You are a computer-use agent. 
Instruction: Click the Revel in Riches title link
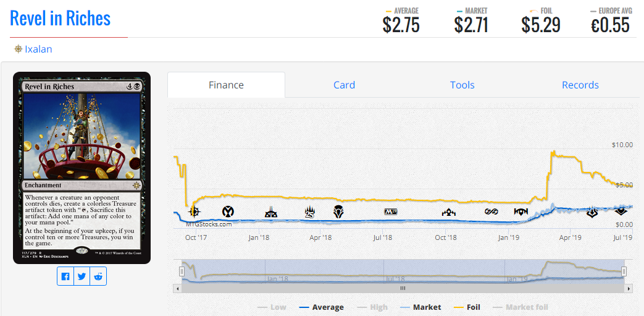coord(61,19)
